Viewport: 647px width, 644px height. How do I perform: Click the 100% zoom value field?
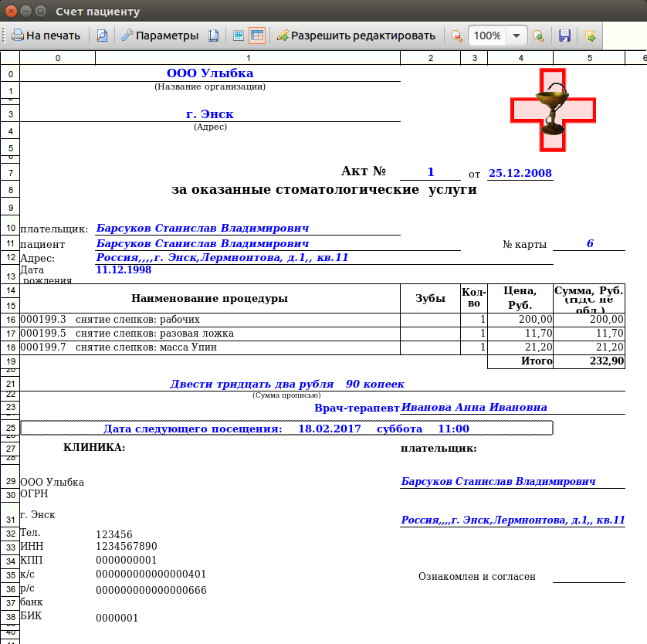[487, 36]
